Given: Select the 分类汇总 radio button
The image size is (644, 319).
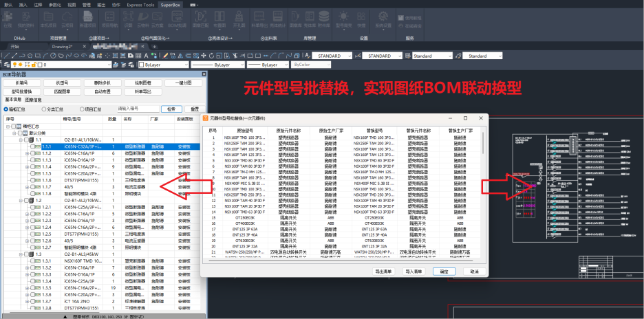Looking at the screenshot, I should click(x=44, y=109).
